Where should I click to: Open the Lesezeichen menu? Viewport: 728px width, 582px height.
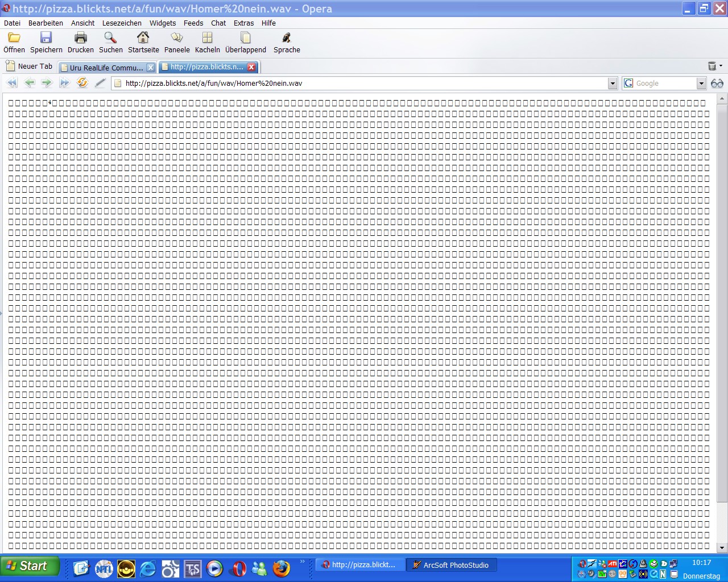tap(122, 23)
